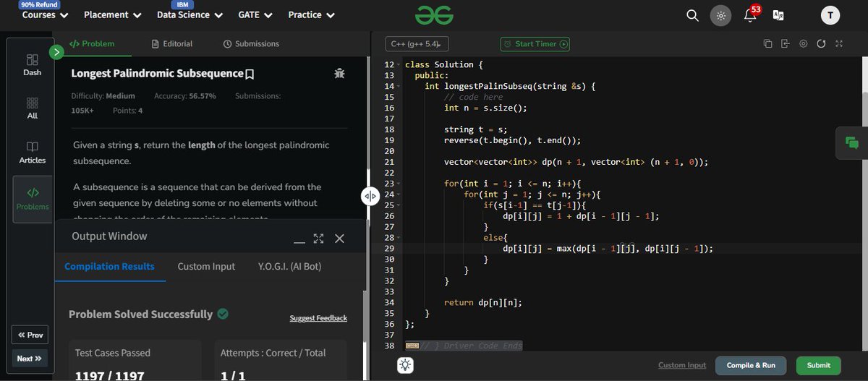Place cursor on line 34 return statement
868x381 pixels.
coord(482,302)
